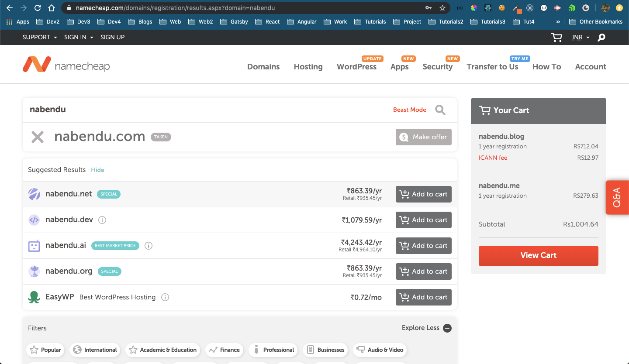
Task: Toggle the Finance filter
Action: (x=225, y=350)
